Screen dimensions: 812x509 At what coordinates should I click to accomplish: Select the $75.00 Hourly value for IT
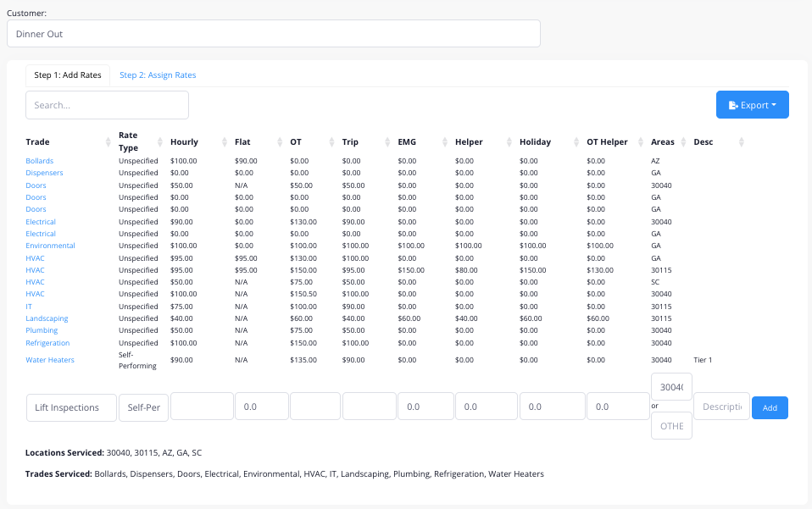click(181, 307)
